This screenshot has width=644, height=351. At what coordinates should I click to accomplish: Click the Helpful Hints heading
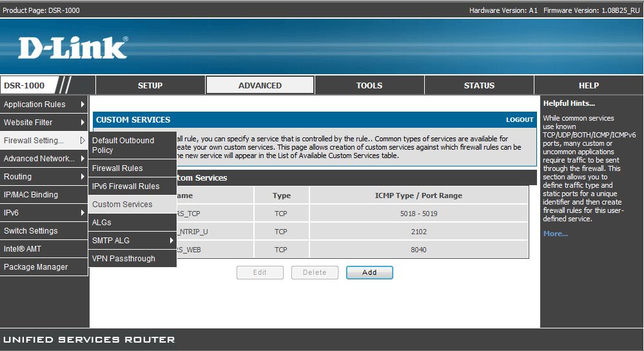[569, 103]
